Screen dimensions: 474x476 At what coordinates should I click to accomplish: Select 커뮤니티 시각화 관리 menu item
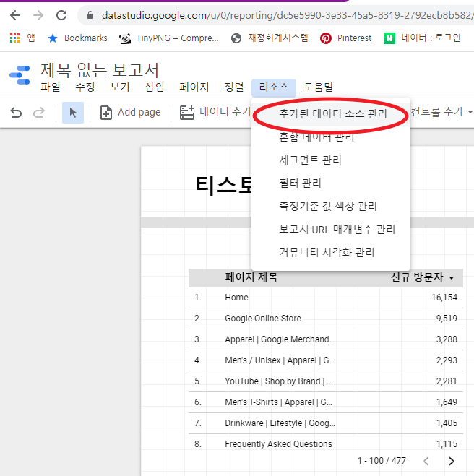(x=331, y=252)
